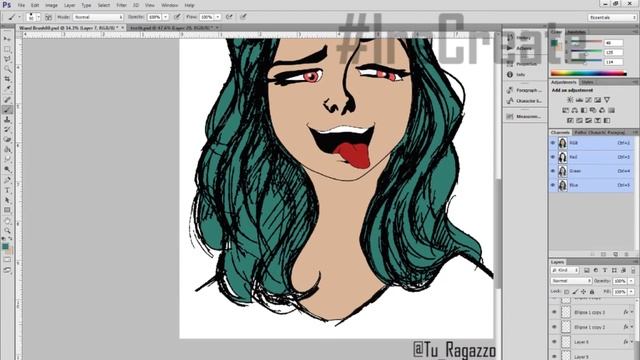Screen dimensions: 640x360
Task: Filter layers by type layers icon
Action: pyautogui.click(x=605, y=270)
